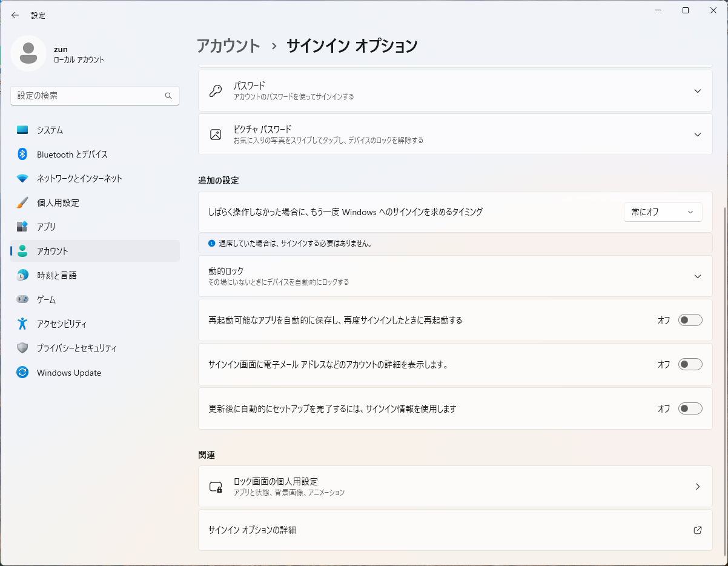Click the 個人用設定 paintbrush icon
The image size is (728, 566).
point(22,202)
